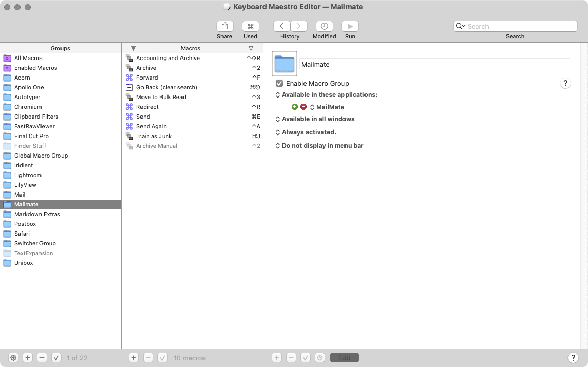Open search options magnifier icon
This screenshot has width=588, height=367.
click(x=460, y=26)
